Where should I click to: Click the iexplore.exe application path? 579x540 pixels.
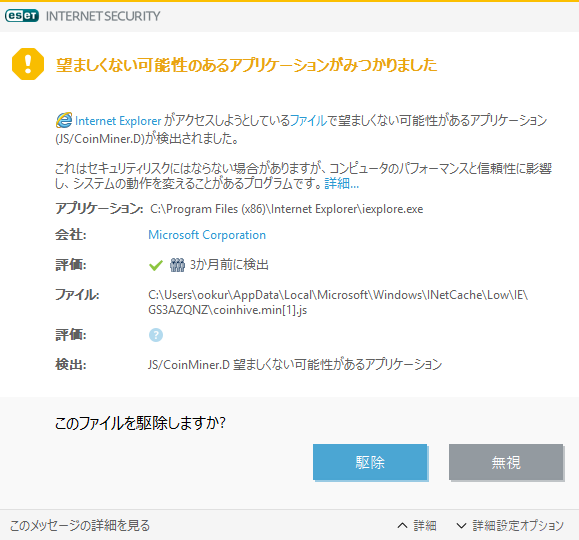click(287, 209)
